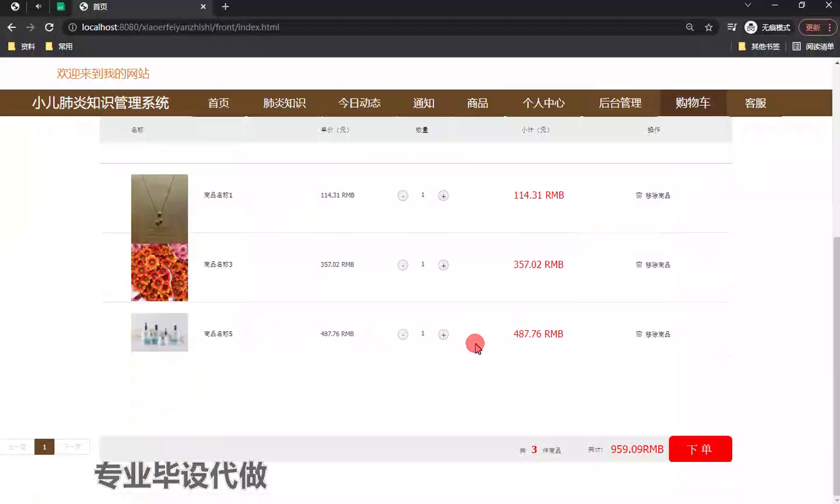Open 后台管理 in the nav bar

(x=620, y=103)
